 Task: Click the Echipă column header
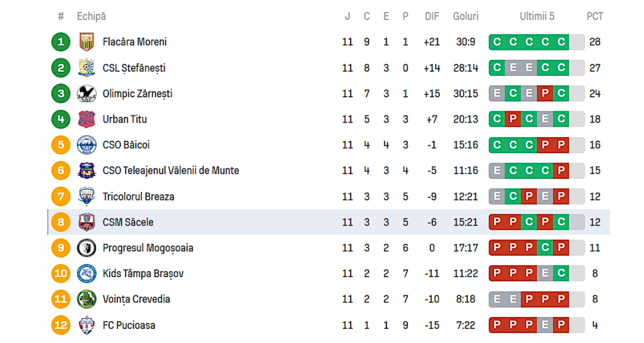point(91,16)
